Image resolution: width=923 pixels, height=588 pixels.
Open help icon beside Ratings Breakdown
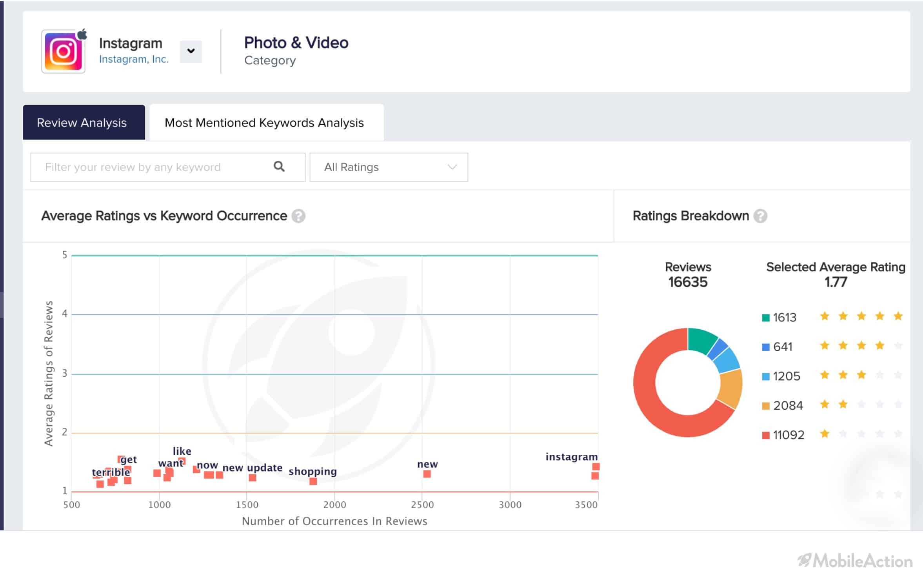(760, 216)
